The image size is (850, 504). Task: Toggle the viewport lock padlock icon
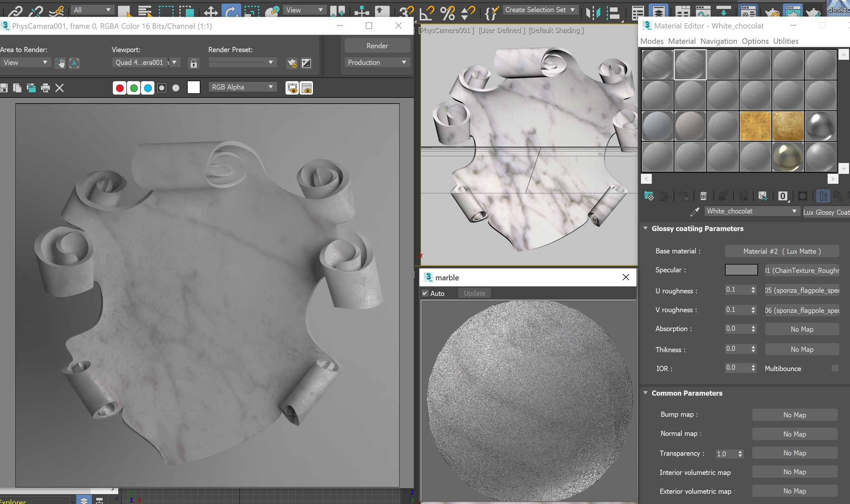point(194,63)
